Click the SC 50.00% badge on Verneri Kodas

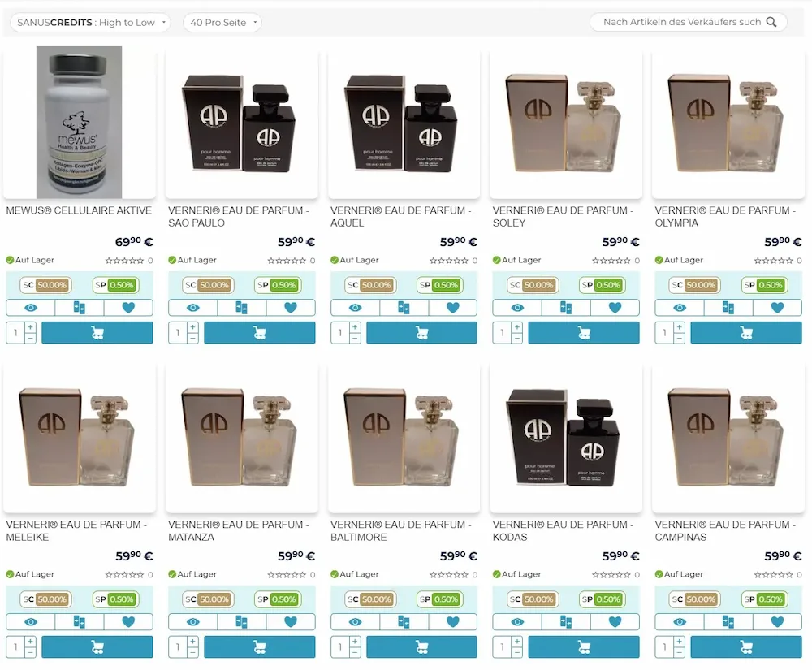point(533,599)
